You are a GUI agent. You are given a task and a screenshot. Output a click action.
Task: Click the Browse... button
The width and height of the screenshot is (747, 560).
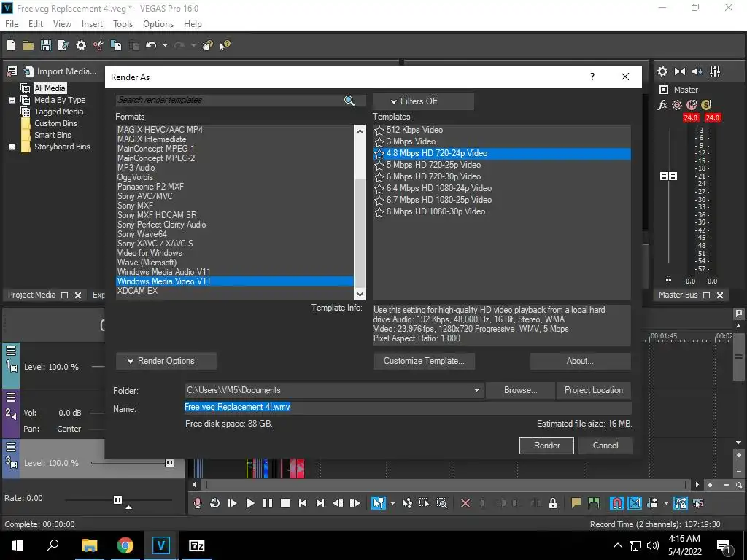[x=520, y=391]
